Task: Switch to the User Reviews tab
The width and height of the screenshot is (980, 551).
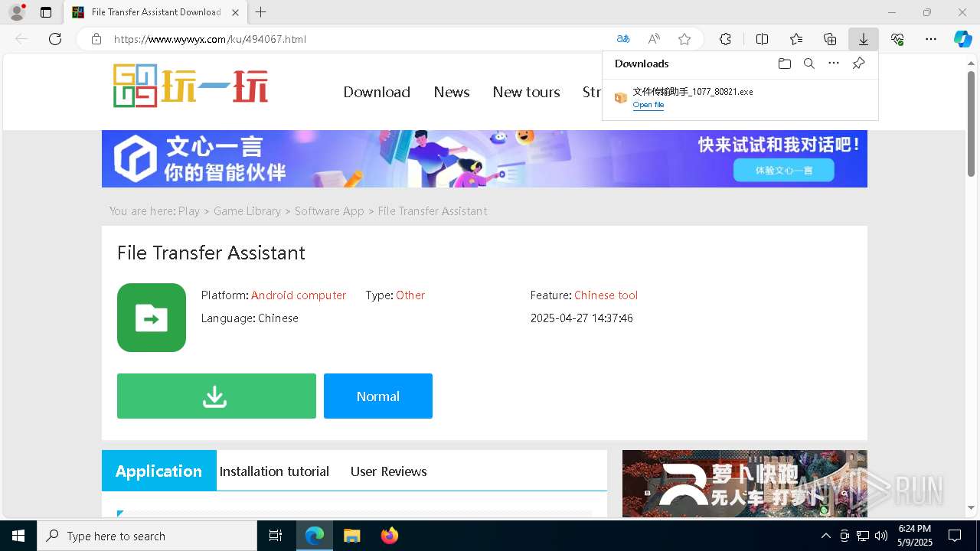Action: click(388, 471)
